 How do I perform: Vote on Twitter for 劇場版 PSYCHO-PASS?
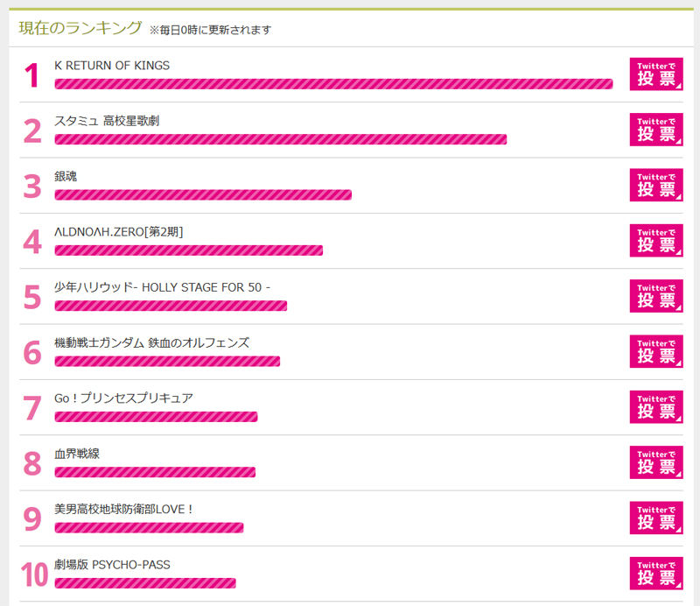pyautogui.click(x=656, y=573)
